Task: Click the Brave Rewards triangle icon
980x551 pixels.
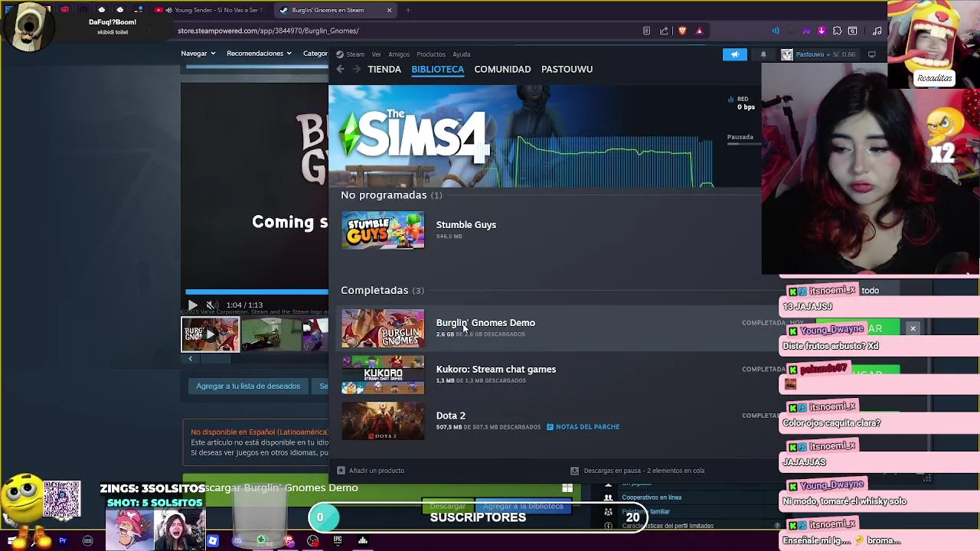Action: (699, 31)
